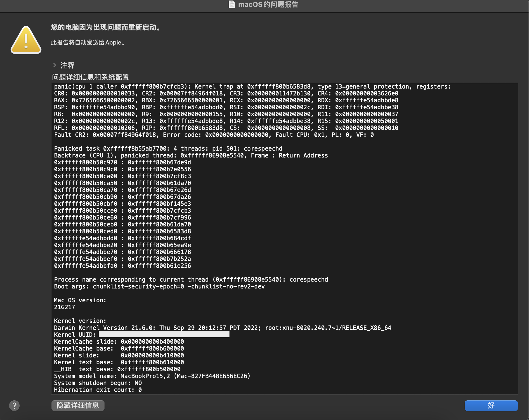Screen dimensions: 529x420
Task: Click the 您的电脑因为出现问题而重新启动 heading
Action: click(x=106, y=27)
